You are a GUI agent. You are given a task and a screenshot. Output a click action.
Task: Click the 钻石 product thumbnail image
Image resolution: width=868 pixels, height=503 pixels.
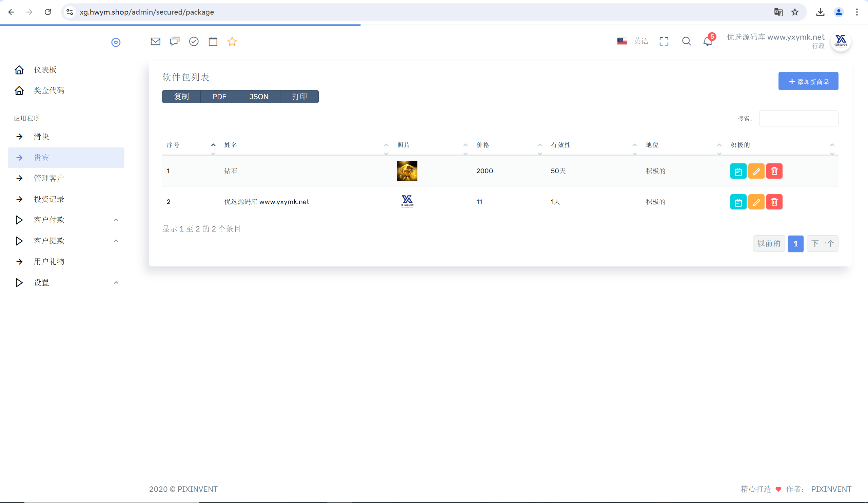407,171
